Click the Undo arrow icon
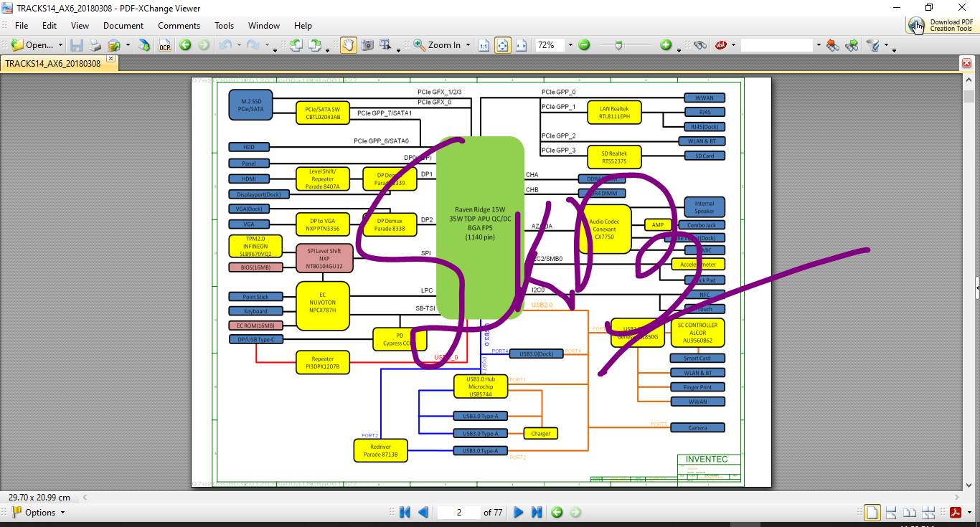This screenshot has width=980, height=527. coord(225,45)
